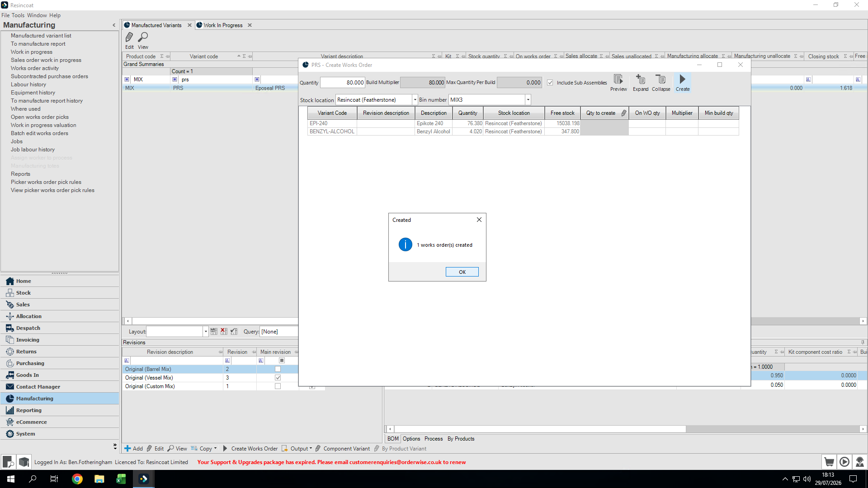This screenshot has height=488, width=868.
Task: Go to the Allocation module
Action: (x=60, y=316)
